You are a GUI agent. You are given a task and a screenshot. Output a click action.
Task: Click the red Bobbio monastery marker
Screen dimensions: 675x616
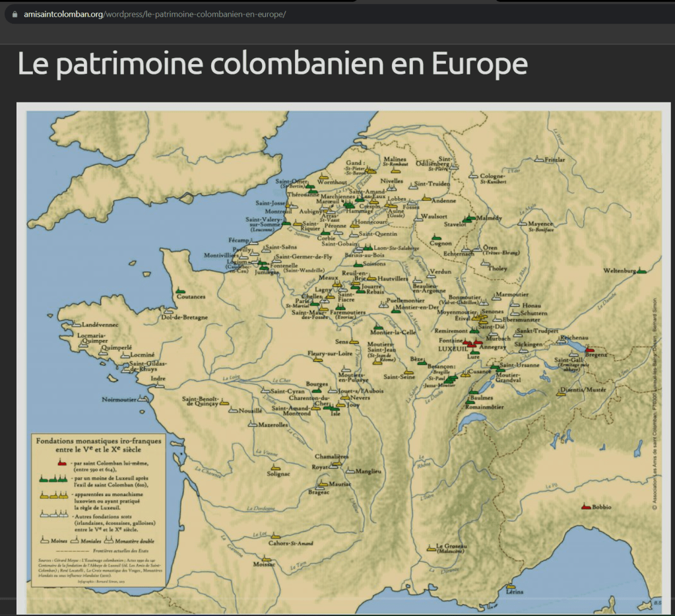pos(585,506)
